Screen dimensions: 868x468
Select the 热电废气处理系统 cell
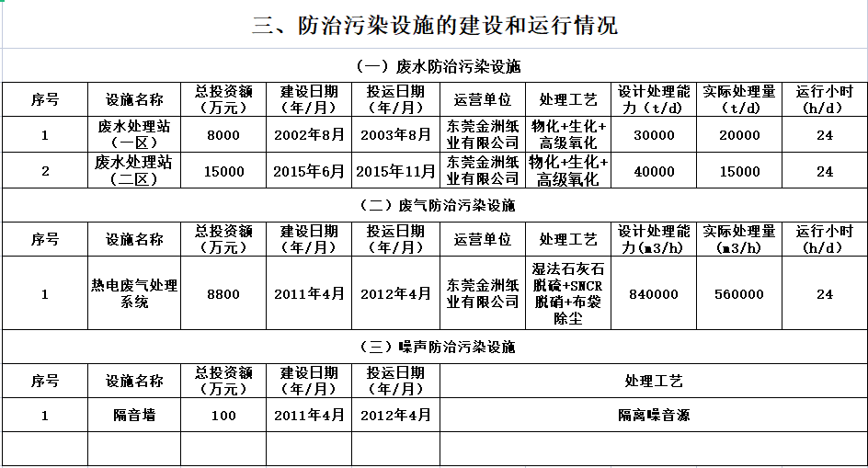click(134, 294)
